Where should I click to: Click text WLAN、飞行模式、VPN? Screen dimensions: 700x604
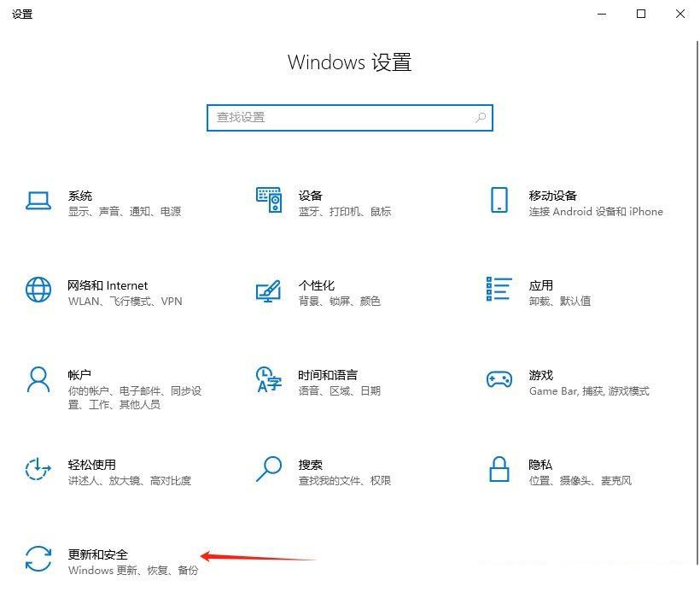(x=125, y=301)
